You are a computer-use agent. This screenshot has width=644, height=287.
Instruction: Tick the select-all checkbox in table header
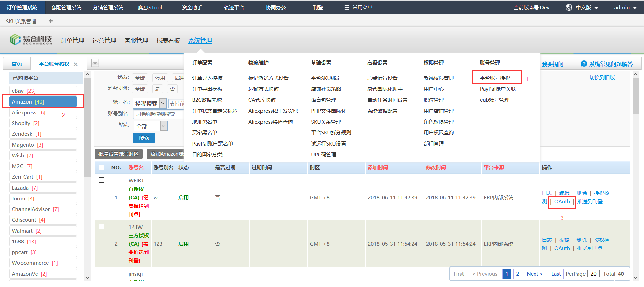coord(102,167)
